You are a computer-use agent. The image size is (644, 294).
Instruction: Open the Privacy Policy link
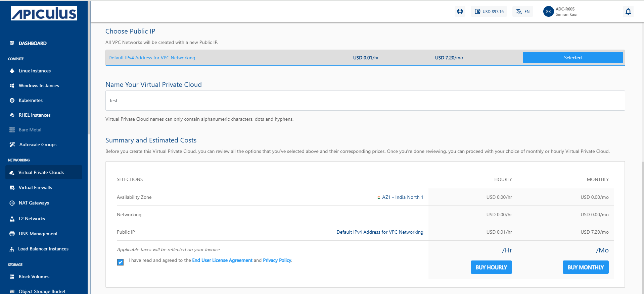pos(277,260)
